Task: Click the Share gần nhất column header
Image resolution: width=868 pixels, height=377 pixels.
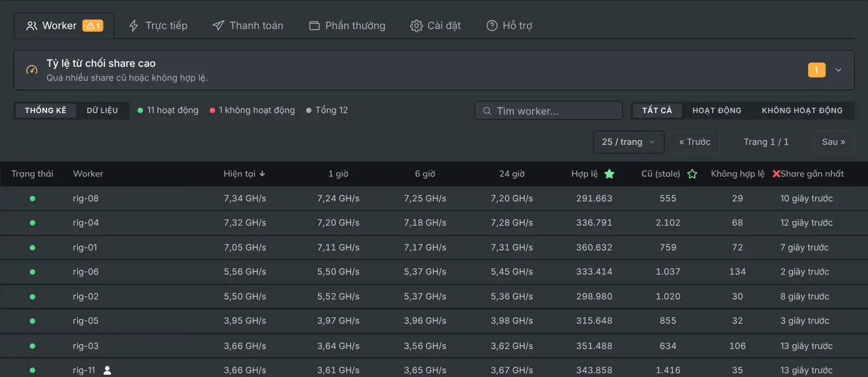Action: click(x=812, y=174)
